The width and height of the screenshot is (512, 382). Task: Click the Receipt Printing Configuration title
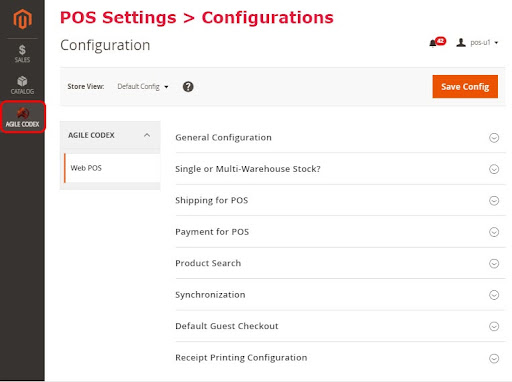click(241, 358)
